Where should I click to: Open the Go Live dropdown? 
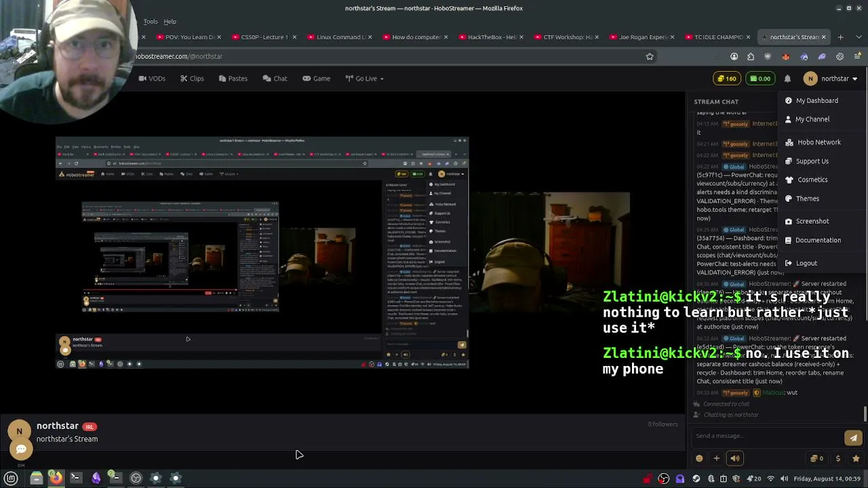(x=365, y=79)
